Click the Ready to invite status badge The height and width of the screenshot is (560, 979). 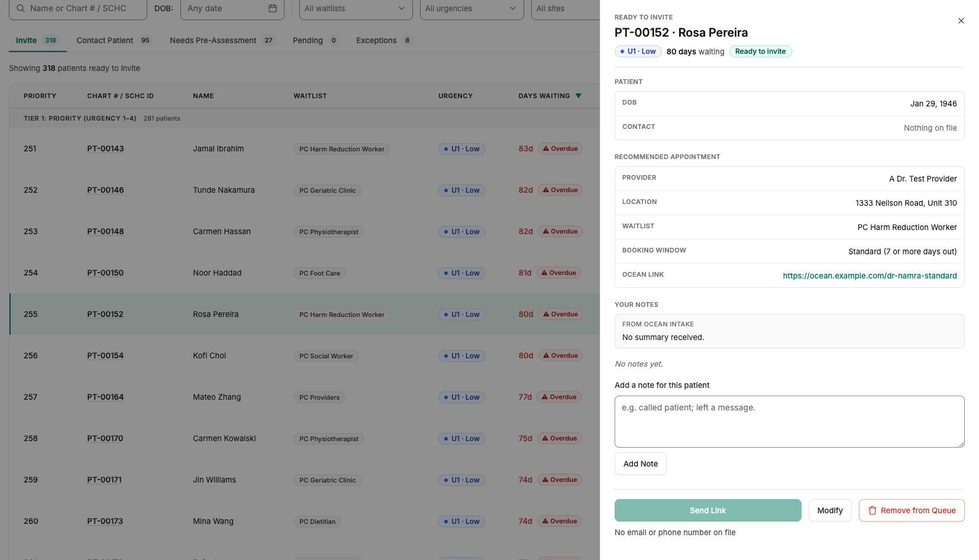point(760,51)
